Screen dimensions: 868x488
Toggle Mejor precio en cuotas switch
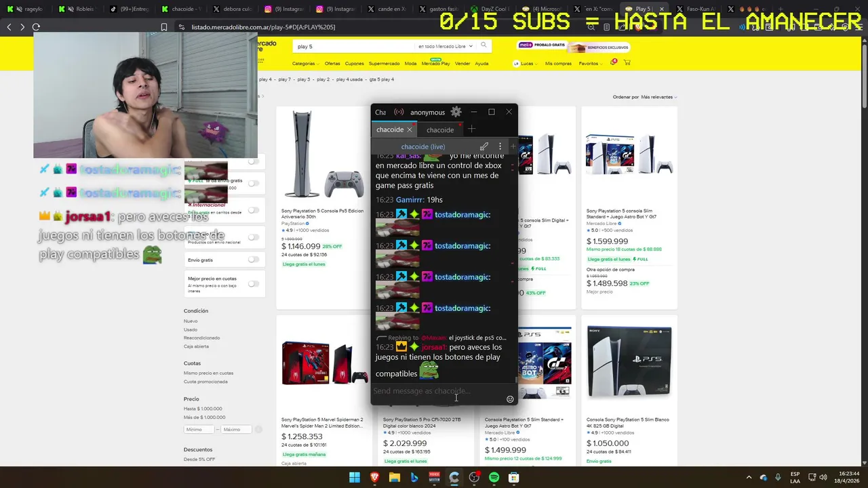click(x=253, y=284)
